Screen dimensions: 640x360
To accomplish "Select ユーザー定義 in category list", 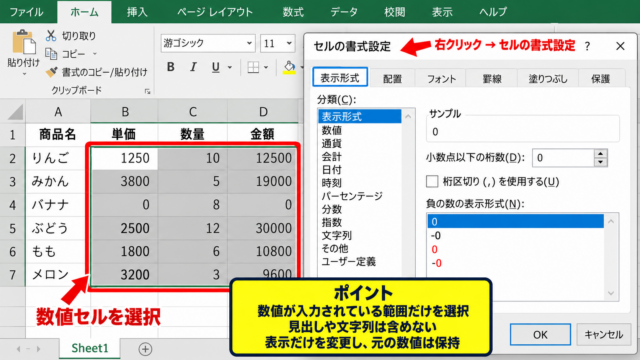I will [349, 262].
